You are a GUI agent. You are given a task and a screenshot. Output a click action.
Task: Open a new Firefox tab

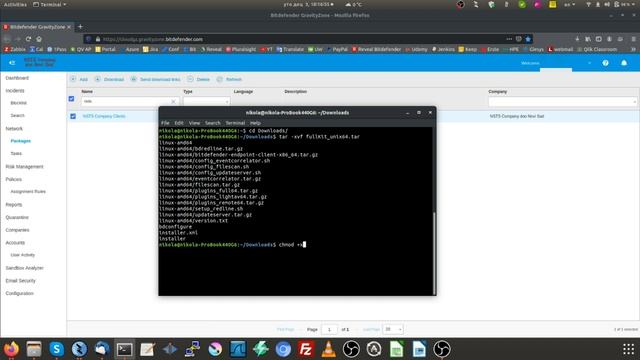tap(80, 27)
